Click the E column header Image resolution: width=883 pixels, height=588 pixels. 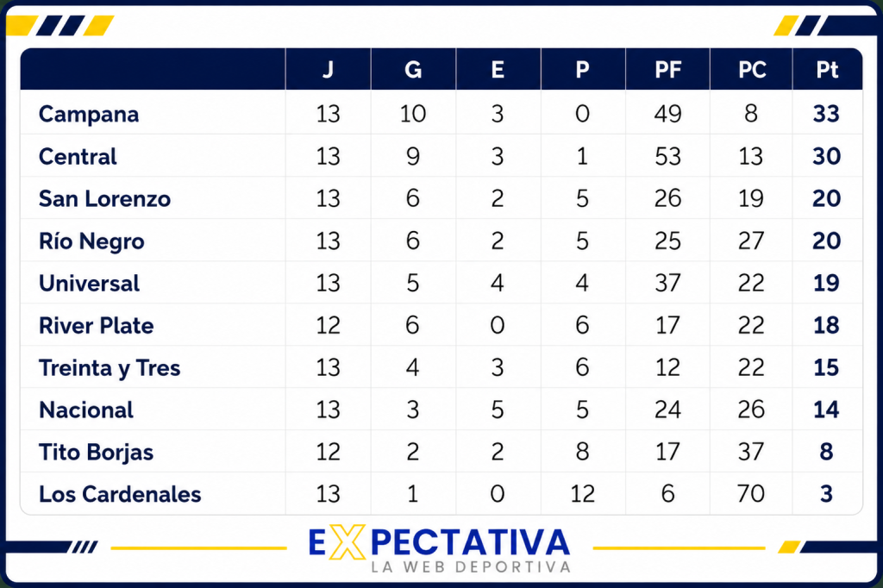[498, 69]
